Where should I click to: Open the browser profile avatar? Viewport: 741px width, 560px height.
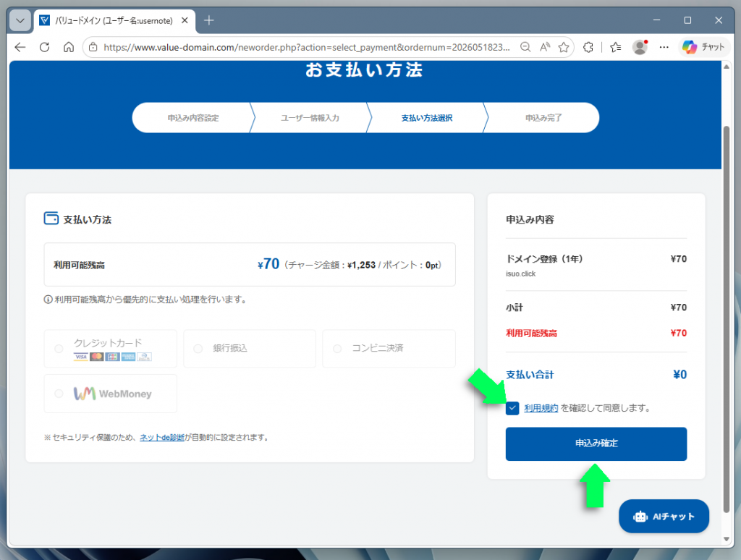640,47
